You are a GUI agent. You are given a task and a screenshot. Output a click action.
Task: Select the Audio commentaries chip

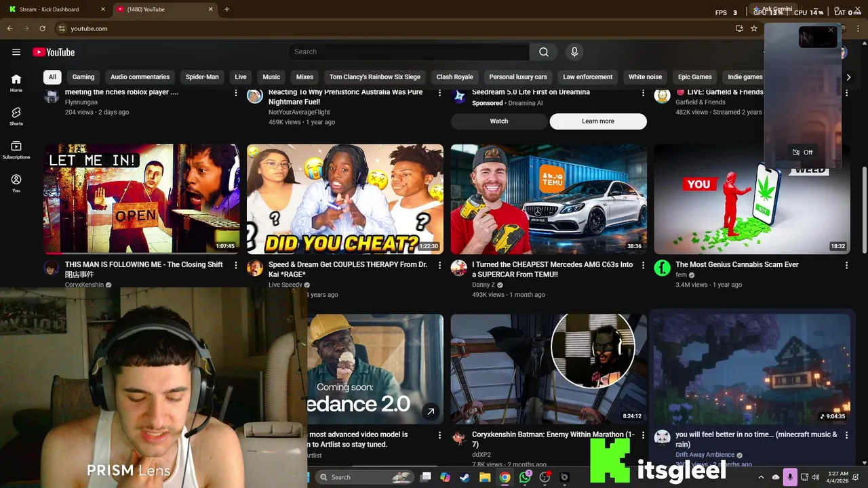(x=140, y=77)
